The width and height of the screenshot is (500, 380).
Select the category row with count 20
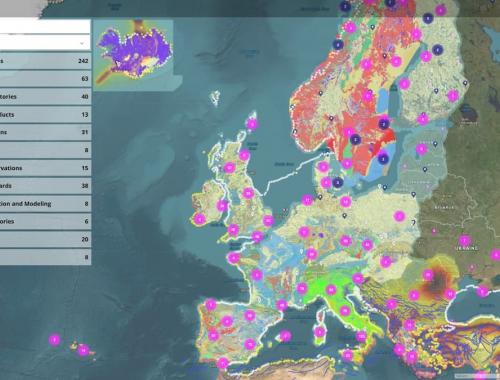[x=45, y=239]
